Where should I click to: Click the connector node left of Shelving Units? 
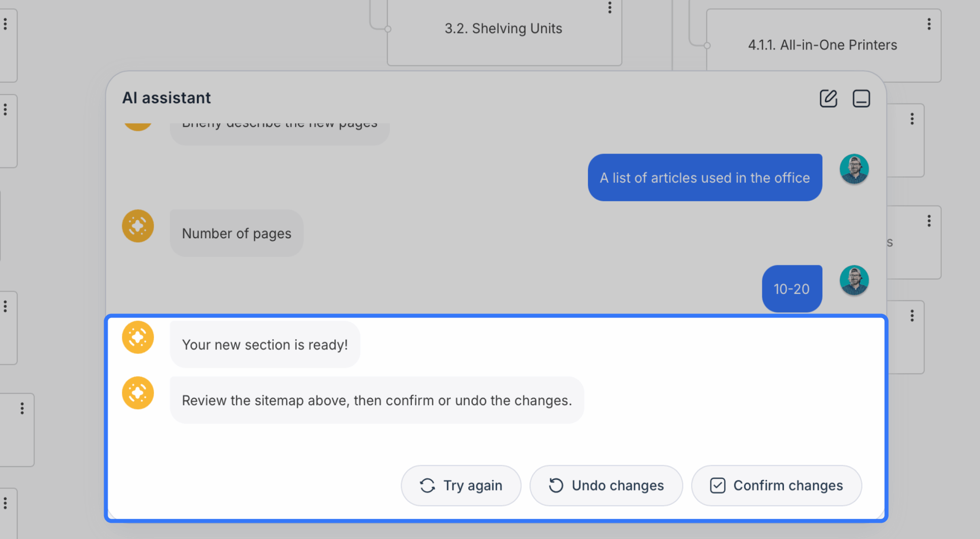(x=388, y=29)
